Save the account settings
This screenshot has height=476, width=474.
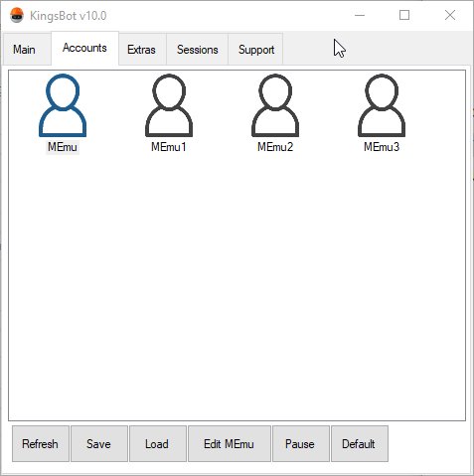99,444
